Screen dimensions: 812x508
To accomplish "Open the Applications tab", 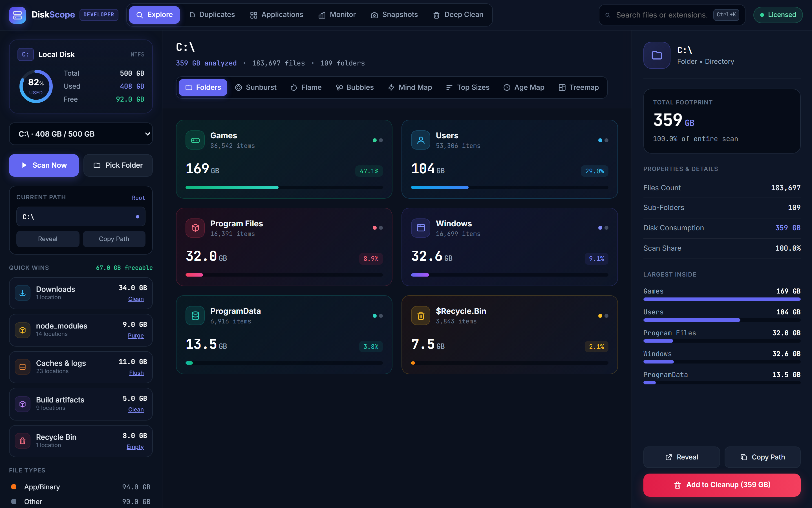I will (277, 15).
